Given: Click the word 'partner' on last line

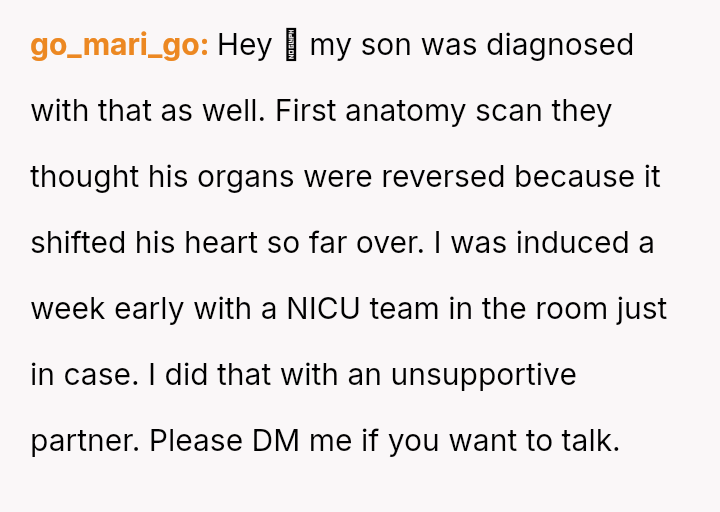Looking at the screenshot, I should pyautogui.click(x=83, y=441).
